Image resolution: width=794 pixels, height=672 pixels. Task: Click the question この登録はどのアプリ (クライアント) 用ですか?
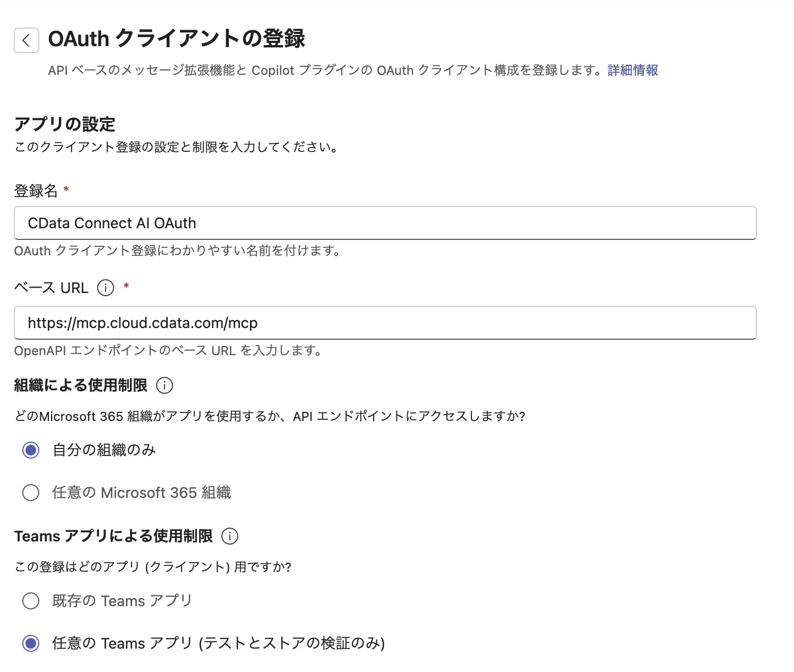point(153,567)
